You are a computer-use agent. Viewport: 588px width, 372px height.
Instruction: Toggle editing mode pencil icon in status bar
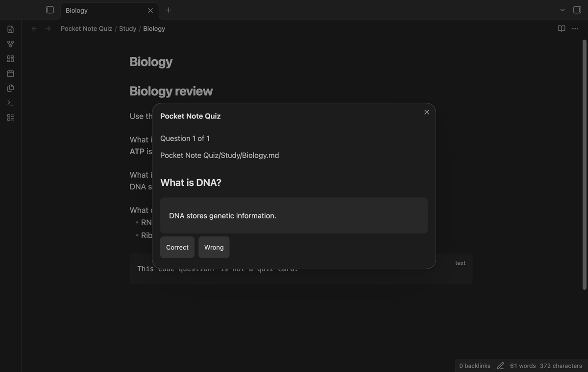coord(500,366)
